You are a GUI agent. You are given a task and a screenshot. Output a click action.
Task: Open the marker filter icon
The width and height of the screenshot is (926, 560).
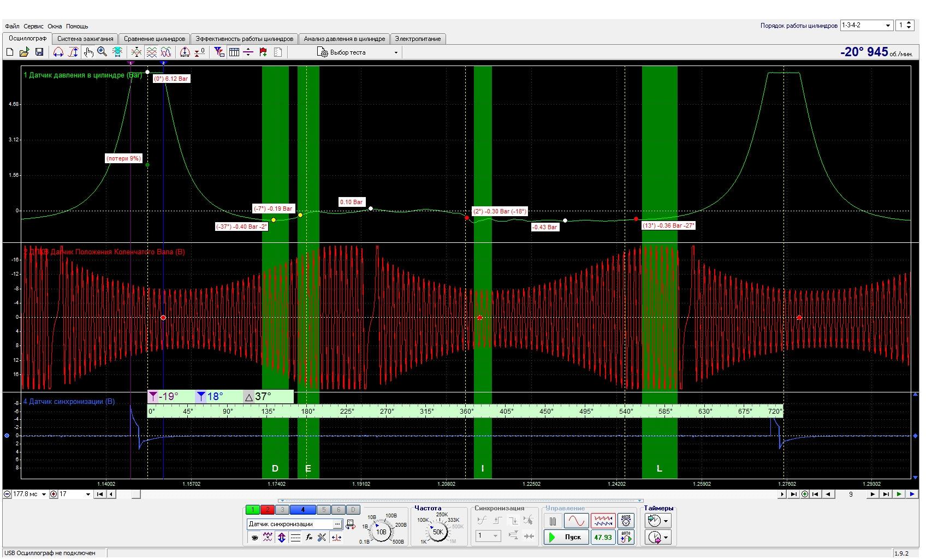tap(219, 52)
